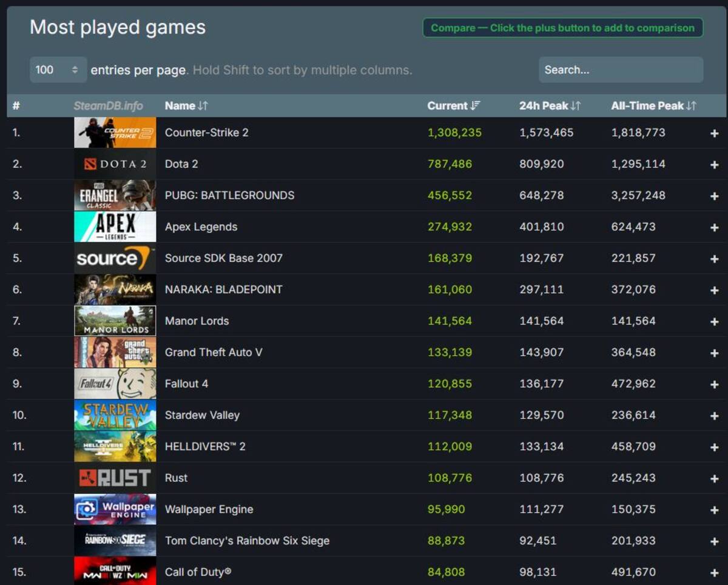Image resolution: width=728 pixels, height=585 pixels.
Task: Open the Counter-Strike 2 name link
Action: [207, 133]
